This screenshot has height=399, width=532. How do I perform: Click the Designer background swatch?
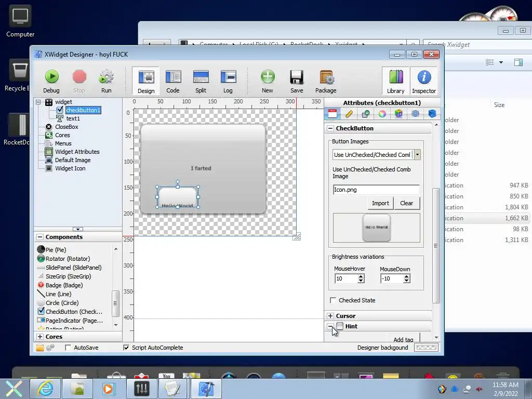click(426, 348)
